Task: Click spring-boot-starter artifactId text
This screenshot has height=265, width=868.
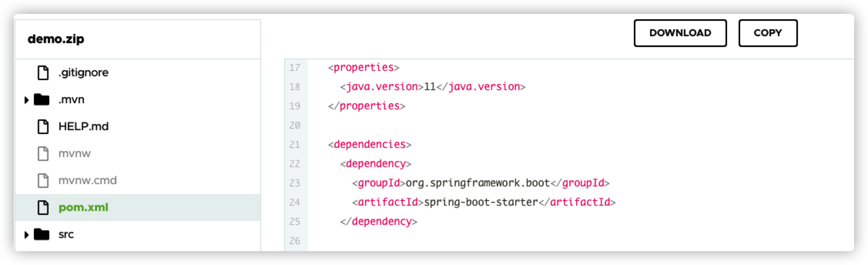Action: [481, 202]
